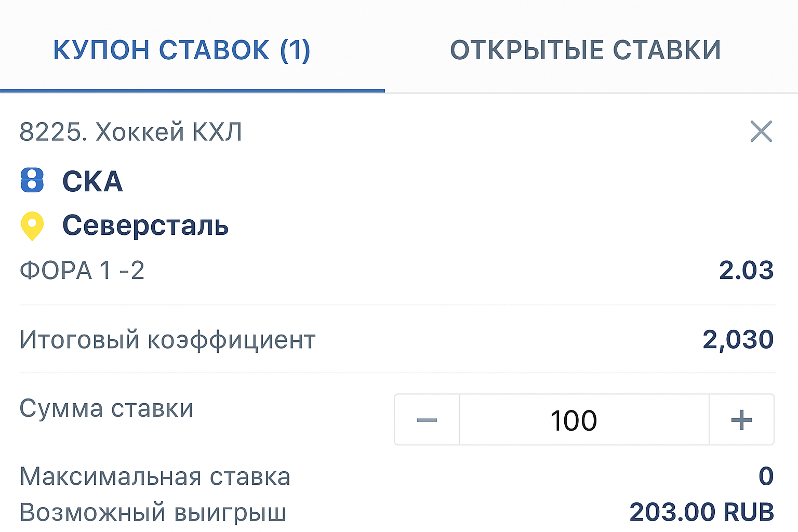The height and width of the screenshot is (532, 798).
Task: Click the total coefficient value 2,030
Action: coord(738,340)
